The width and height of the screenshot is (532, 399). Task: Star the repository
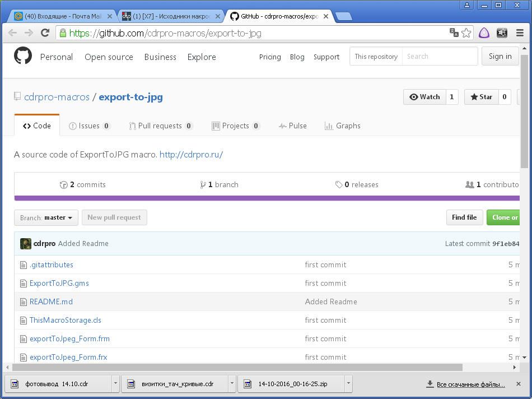[x=481, y=97]
